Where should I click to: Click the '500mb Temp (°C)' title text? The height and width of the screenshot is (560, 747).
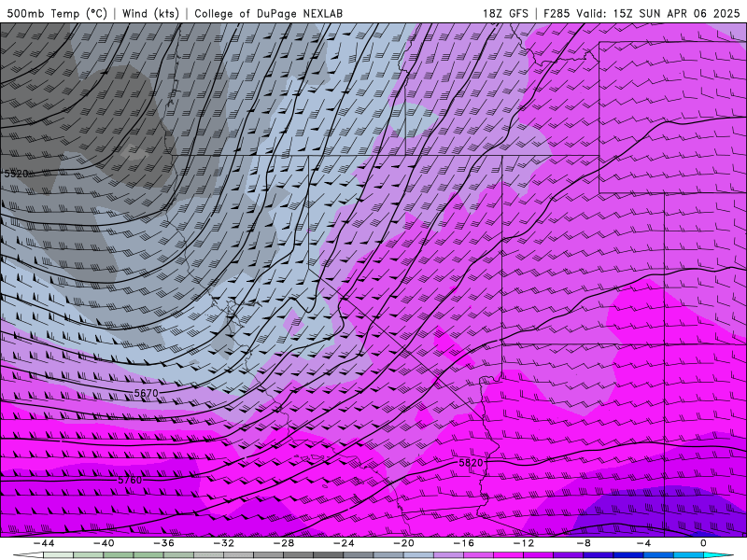click(x=57, y=13)
